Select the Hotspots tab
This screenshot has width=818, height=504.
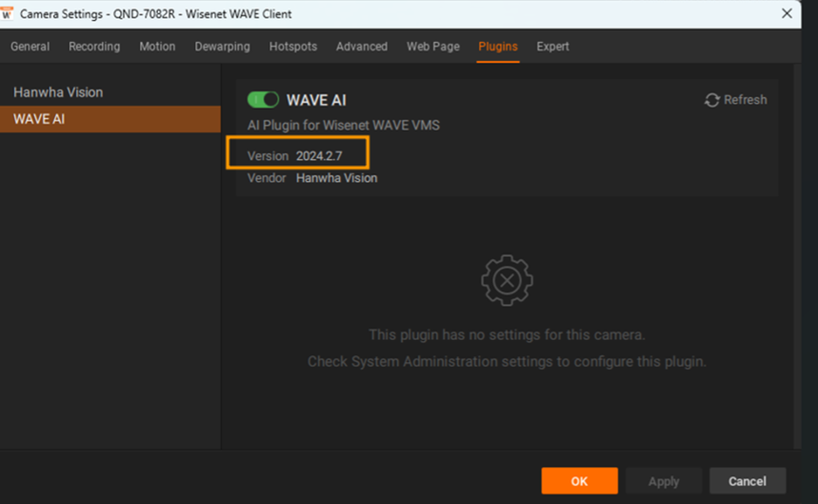(x=293, y=46)
